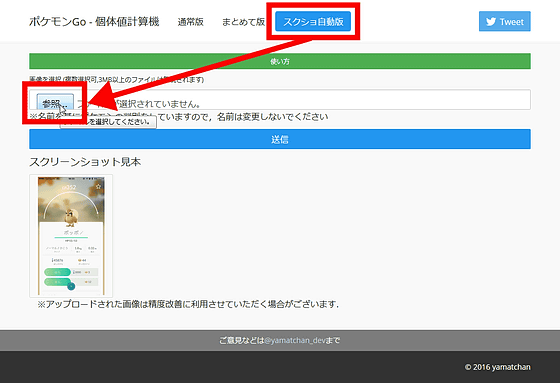Screen dimensions: 560x383
Task: Click the 参照... browse button
Action: click(55, 103)
